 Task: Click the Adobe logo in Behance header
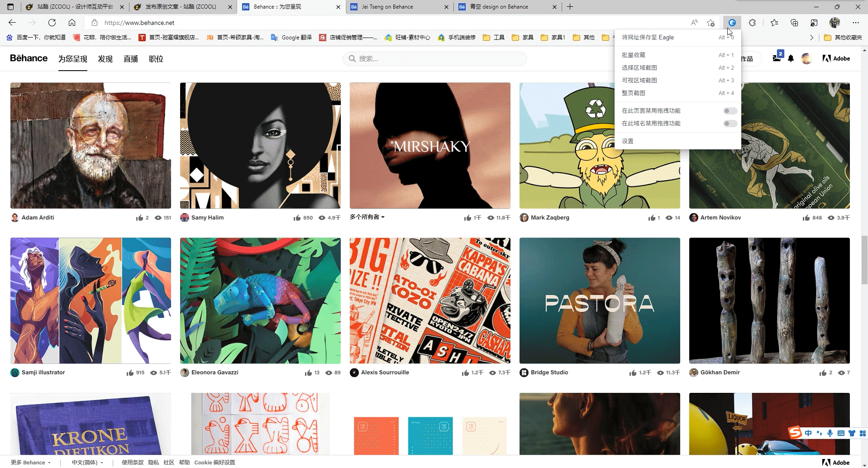click(836, 58)
